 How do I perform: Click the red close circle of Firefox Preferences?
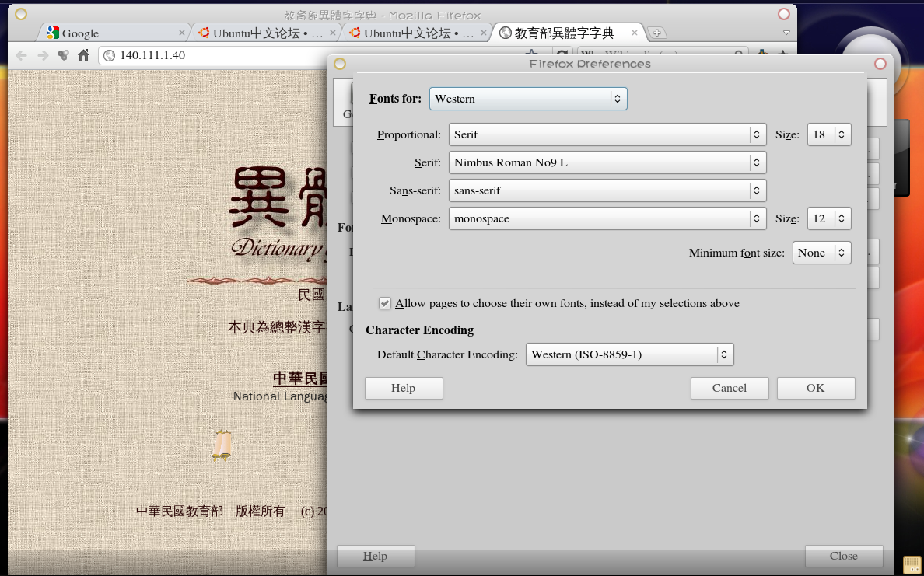880,64
